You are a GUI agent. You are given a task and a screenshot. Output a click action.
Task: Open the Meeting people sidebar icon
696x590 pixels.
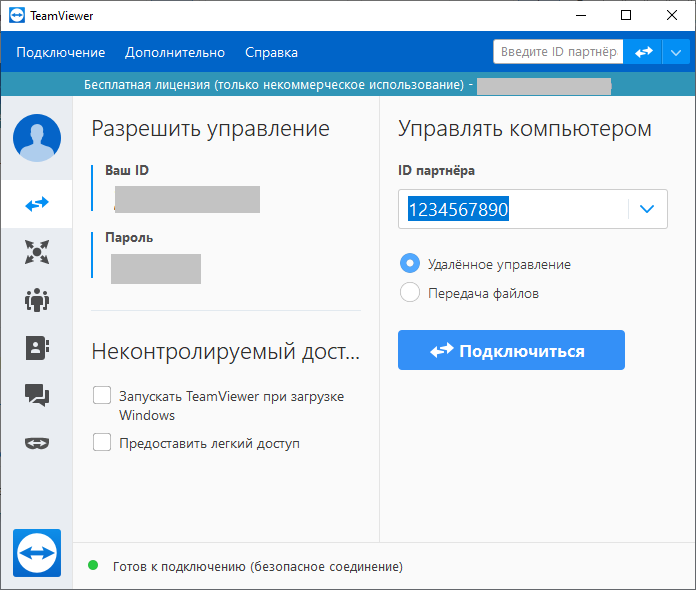pos(37,300)
